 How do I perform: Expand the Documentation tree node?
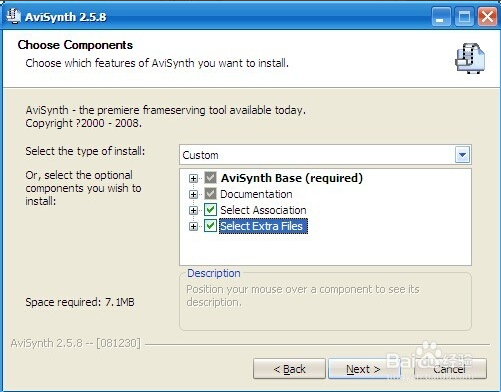(193, 194)
